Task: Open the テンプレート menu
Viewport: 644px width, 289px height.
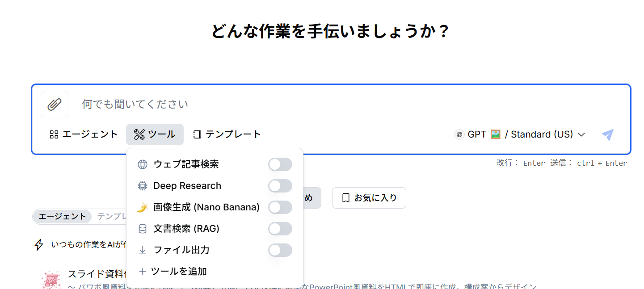Action: coord(227,134)
